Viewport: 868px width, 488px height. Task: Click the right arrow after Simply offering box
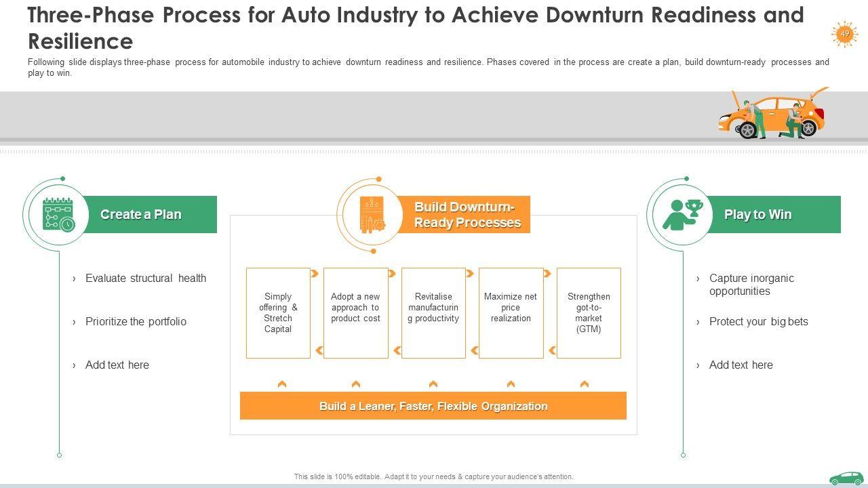click(315, 274)
